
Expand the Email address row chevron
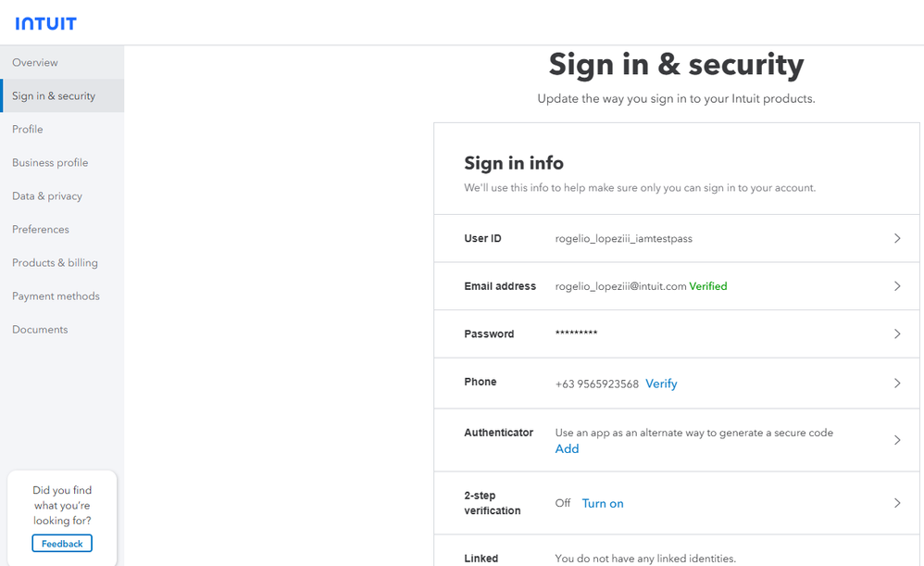(896, 285)
